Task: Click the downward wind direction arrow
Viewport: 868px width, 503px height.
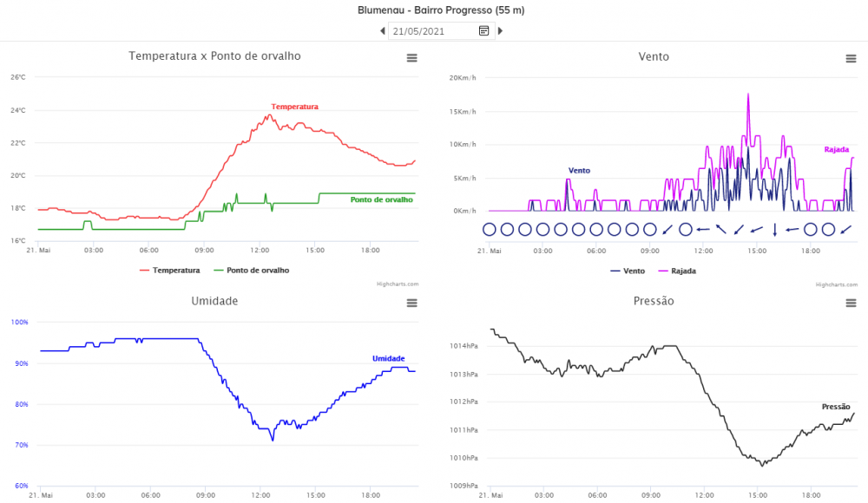Action: click(x=774, y=230)
